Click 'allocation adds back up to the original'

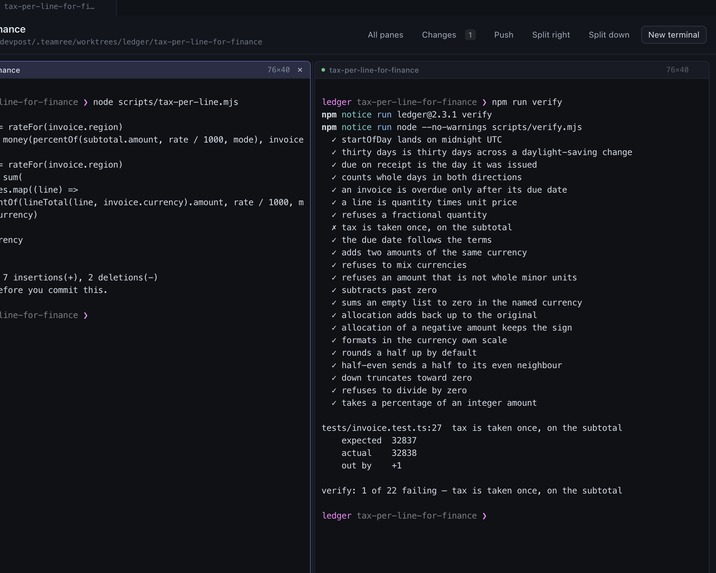coord(434,315)
